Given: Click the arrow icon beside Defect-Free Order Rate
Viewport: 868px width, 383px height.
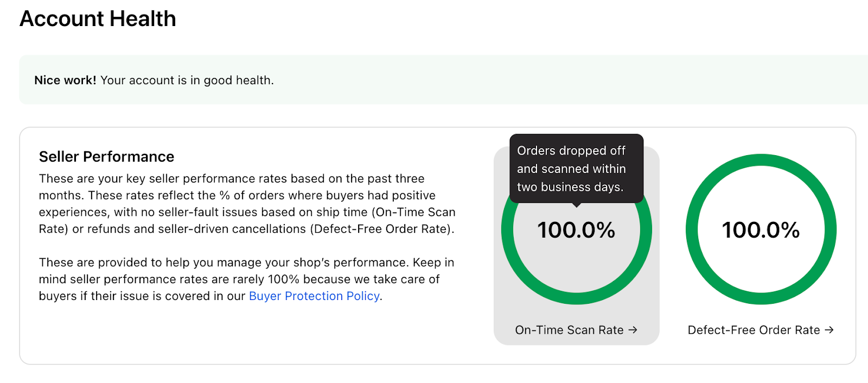Looking at the screenshot, I should 829,330.
